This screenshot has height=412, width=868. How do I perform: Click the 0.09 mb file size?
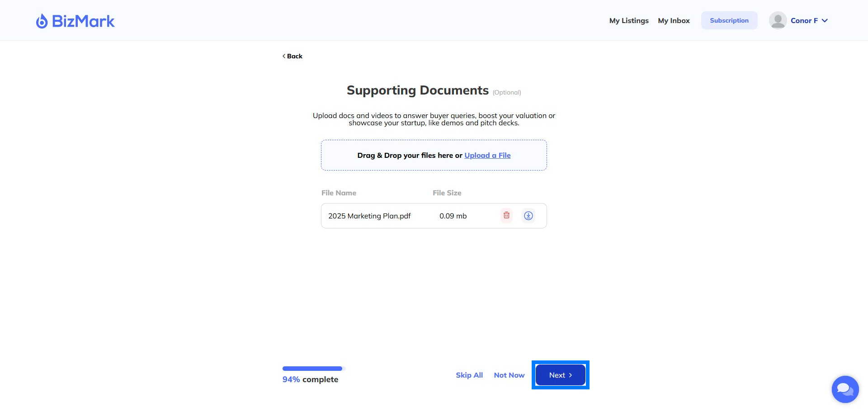[x=453, y=216]
